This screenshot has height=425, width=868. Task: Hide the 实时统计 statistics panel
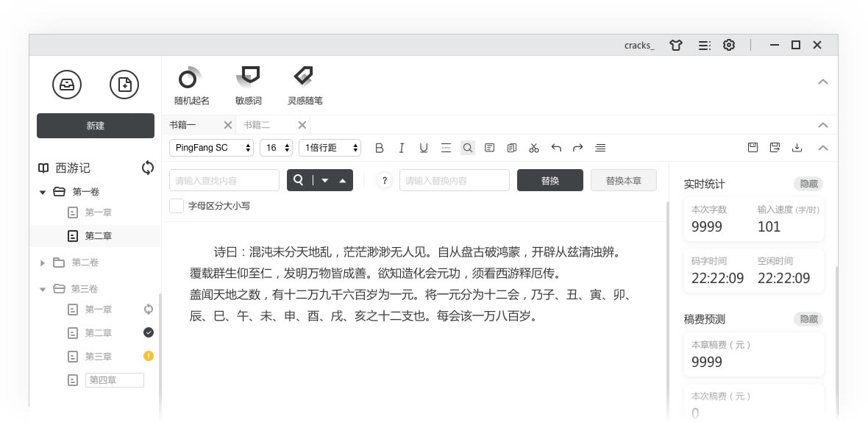tap(807, 184)
